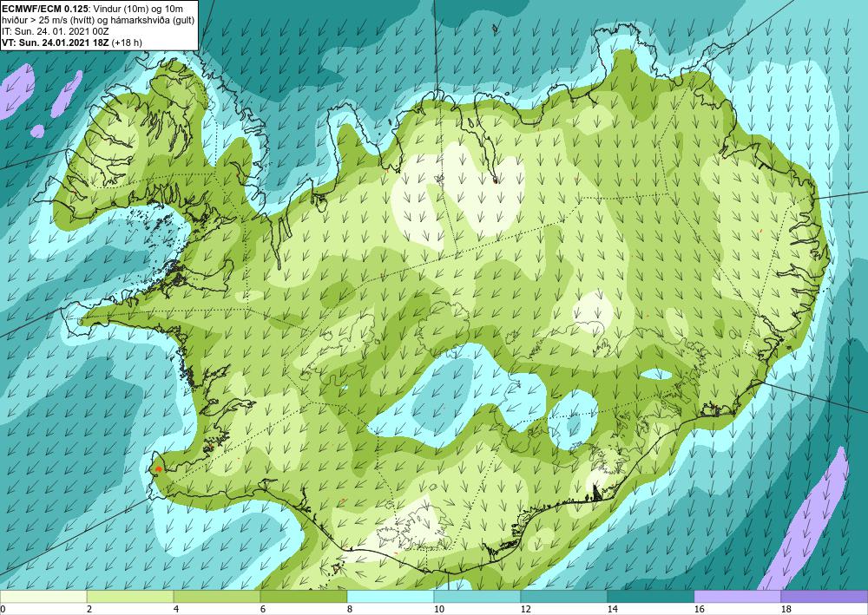868x615 pixels.
Task: Click the '2' scale label
Action: [x=89, y=609]
